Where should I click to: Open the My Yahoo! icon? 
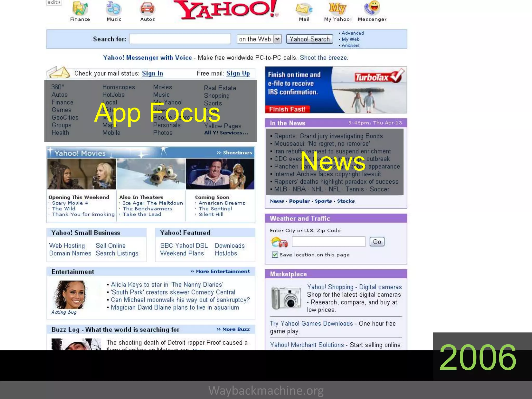[337, 8]
